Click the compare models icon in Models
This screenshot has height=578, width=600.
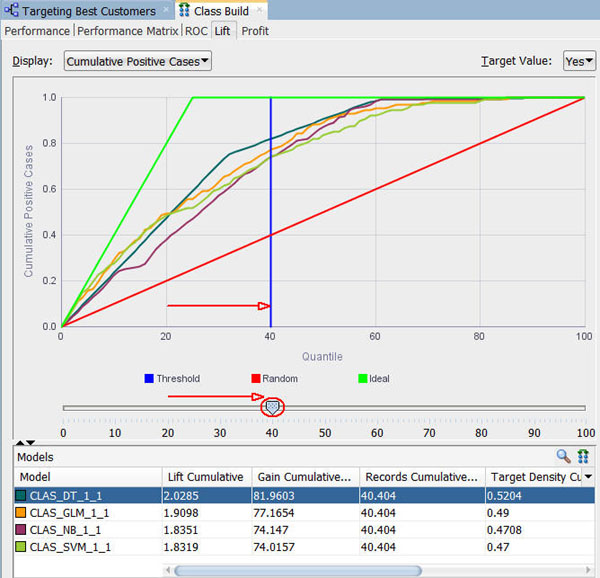(583, 456)
